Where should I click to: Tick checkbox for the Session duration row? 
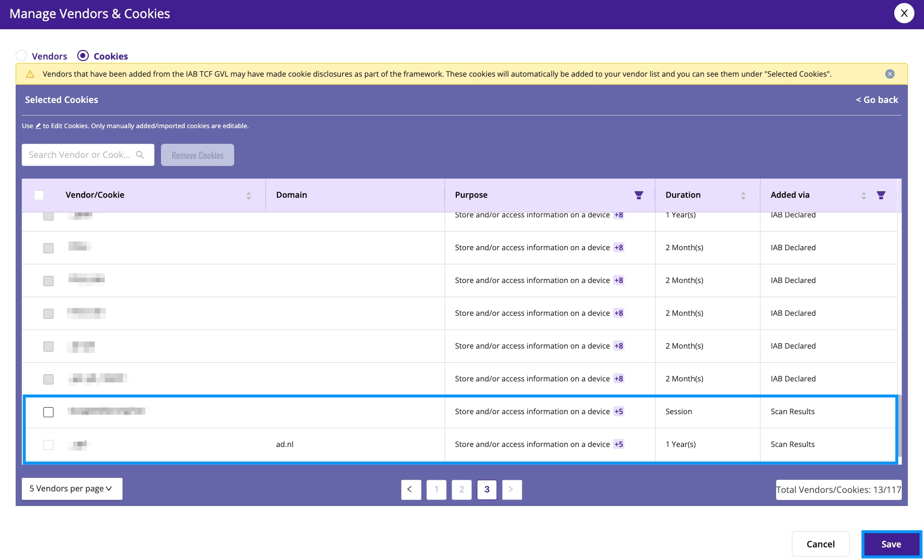pyautogui.click(x=48, y=412)
